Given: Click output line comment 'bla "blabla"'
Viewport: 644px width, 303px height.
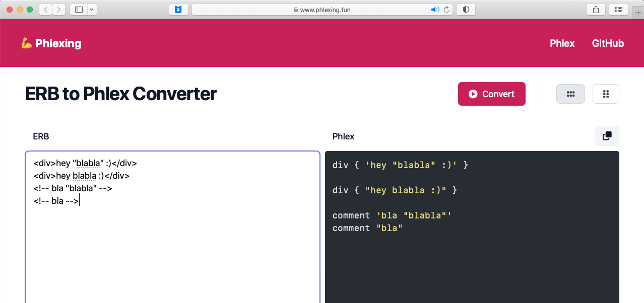Looking at the screenshot, I should 392,215.
